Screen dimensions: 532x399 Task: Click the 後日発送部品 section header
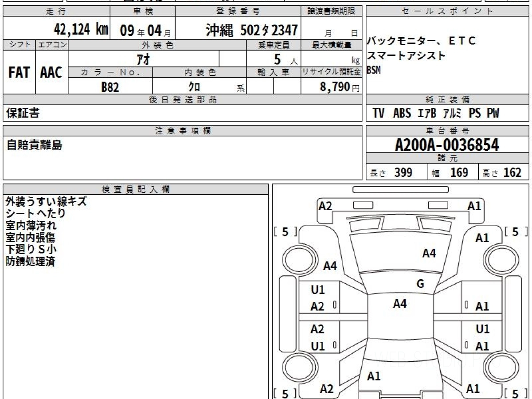click(182, 100)
